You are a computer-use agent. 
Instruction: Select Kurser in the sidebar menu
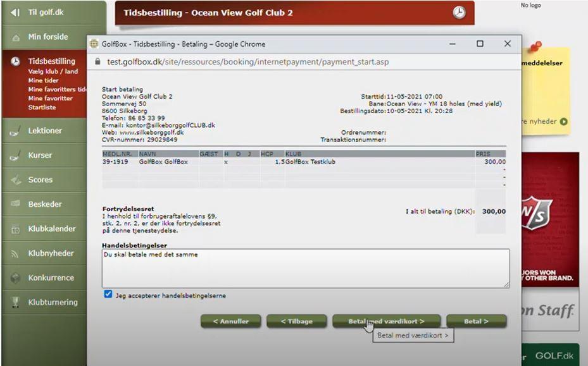click(40, 155)
